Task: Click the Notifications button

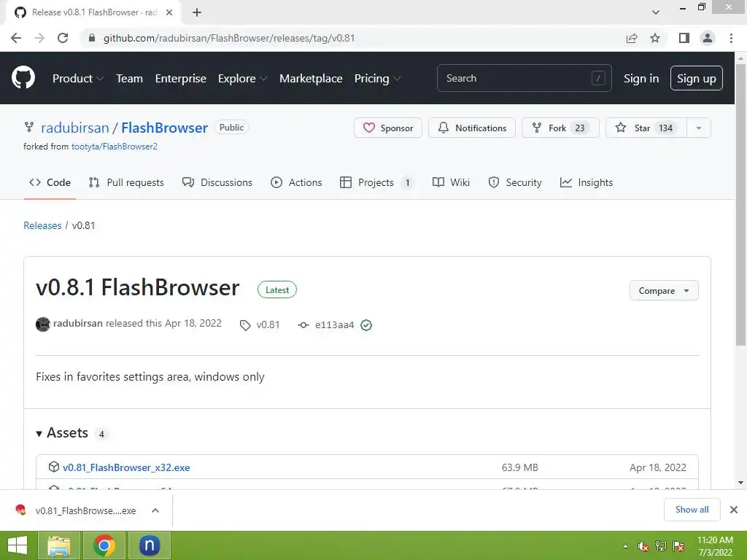Action: (x=472, y=128)
